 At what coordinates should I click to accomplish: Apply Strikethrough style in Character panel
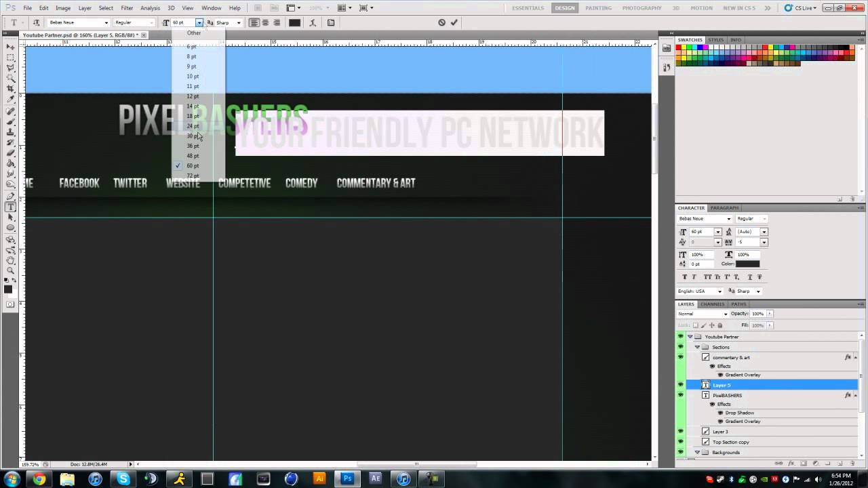[759, 277]
